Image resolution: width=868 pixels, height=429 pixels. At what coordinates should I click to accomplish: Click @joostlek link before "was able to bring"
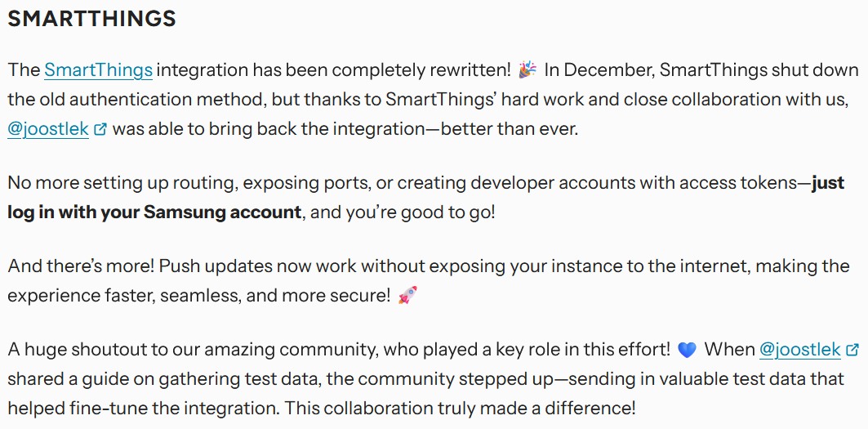click(x=48, y=129)
